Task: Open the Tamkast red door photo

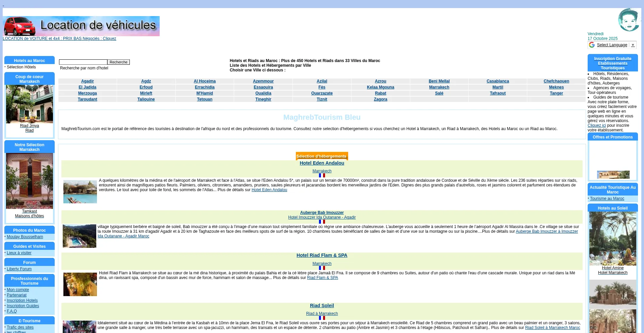Action: (30, 181)
